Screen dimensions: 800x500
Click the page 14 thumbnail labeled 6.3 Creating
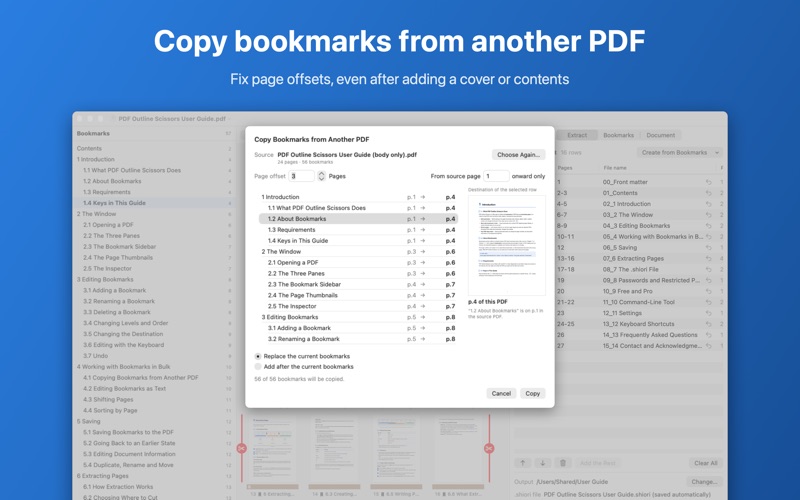click(x=334, y=452)
